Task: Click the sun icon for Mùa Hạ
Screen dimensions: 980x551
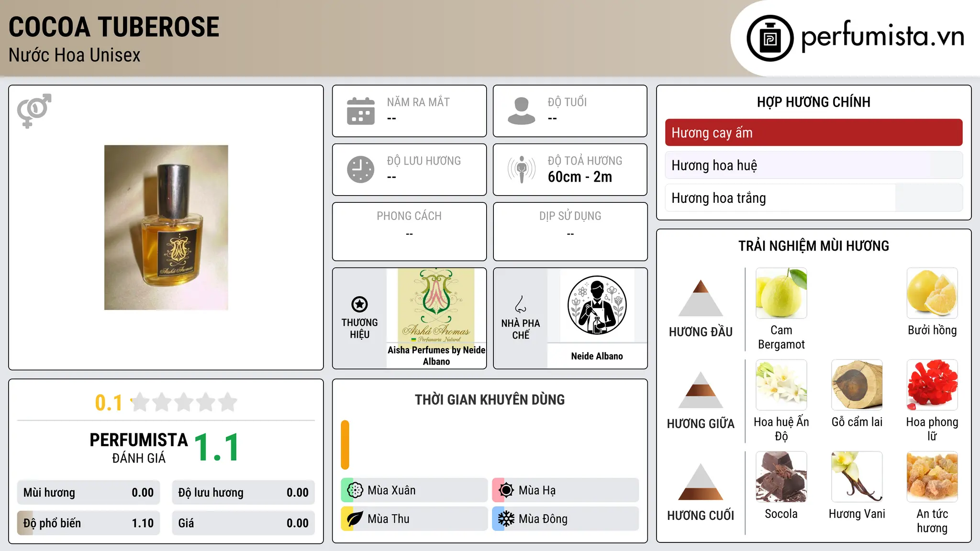Action: pos(506,490)
